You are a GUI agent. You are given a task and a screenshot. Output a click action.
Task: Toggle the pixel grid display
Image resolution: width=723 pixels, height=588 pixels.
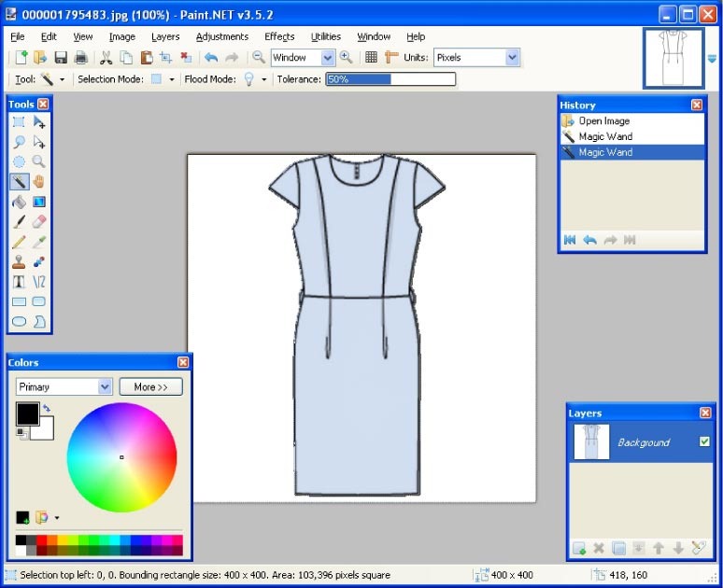(x=371, y=58)
